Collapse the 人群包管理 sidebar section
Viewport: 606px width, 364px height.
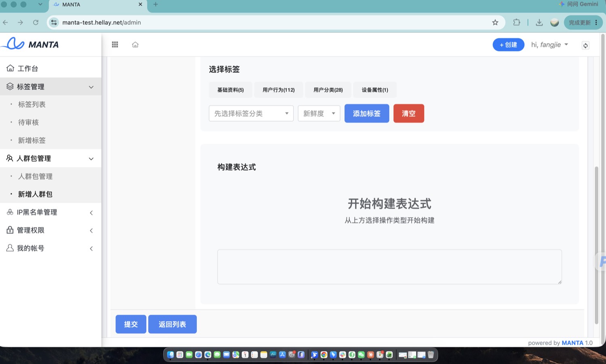click(x=50, y=159)
